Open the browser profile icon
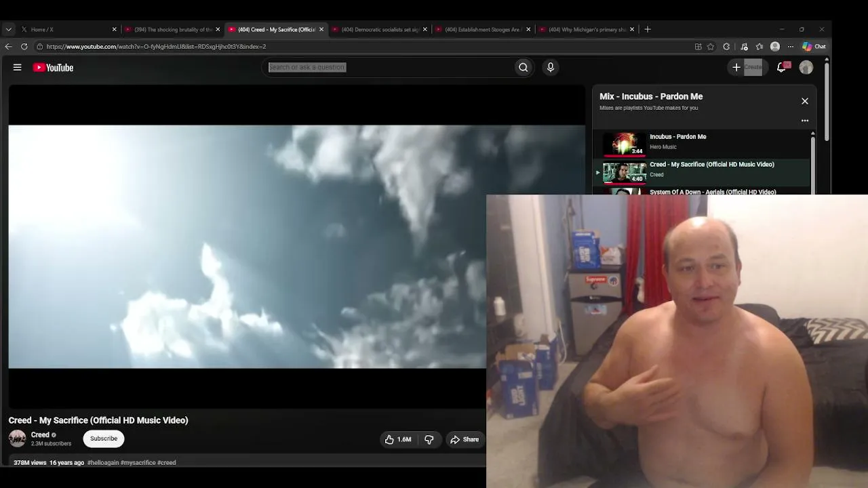Screen dimensions: 868x488 (775, 47)
